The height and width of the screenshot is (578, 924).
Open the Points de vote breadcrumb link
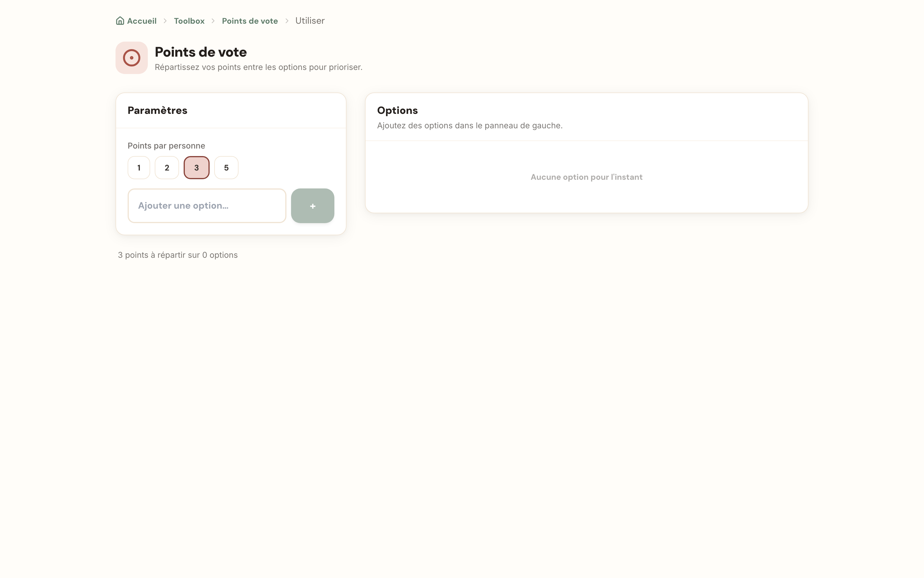(x=250, y=21)
